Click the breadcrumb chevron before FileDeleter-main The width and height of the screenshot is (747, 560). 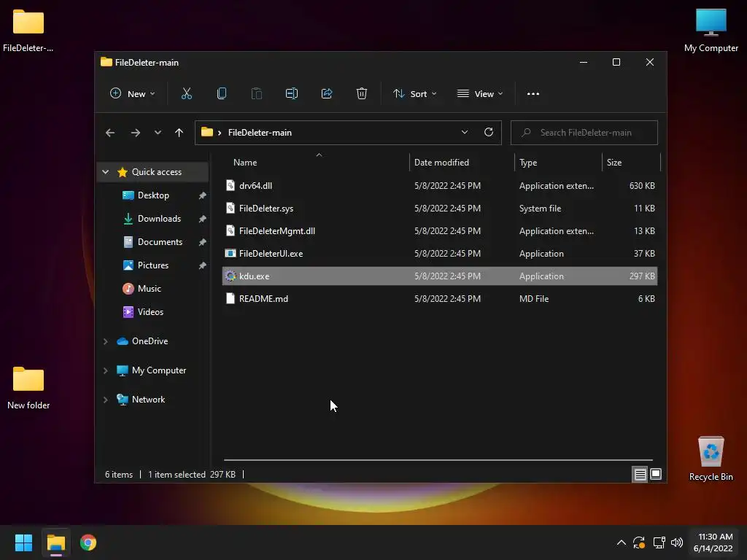point(220,133)
